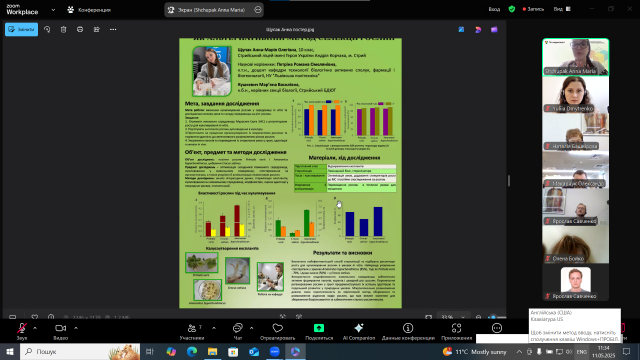The height and width of the screenshot is (360, 640).
Task: Click the poster author photo
Action: coord(212,71)
